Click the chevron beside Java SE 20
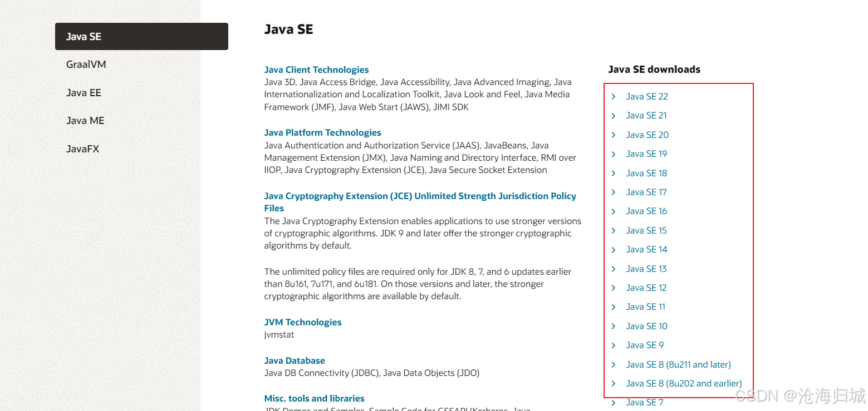This screenshot has width=868, height=411. 614,135
